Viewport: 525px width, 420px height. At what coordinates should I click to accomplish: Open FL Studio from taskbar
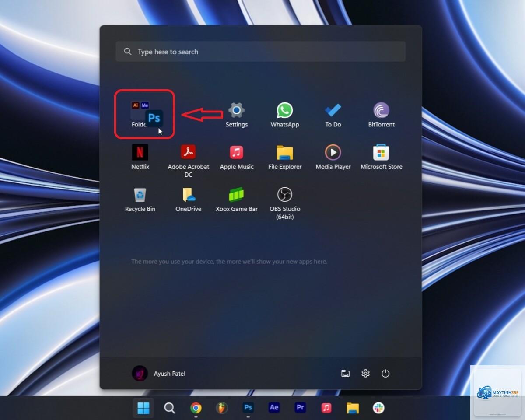[222, 408]
